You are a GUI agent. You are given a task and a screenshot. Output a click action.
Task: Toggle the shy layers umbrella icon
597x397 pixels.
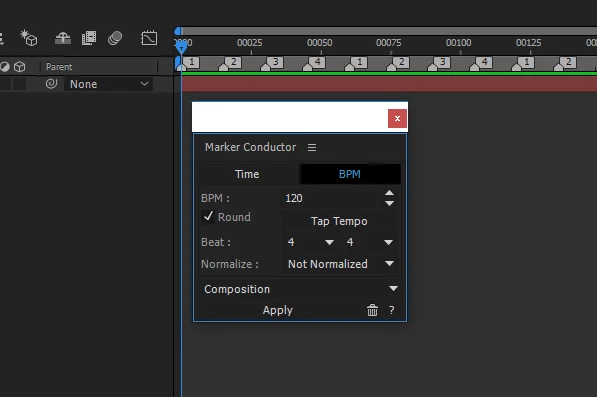pyautogui.click(x=63, y=38)
